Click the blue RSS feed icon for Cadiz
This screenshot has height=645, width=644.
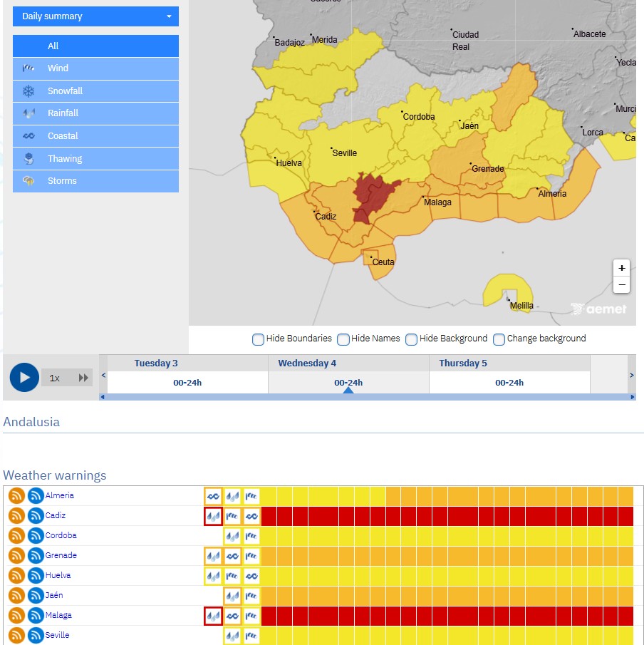coord(36,515)
